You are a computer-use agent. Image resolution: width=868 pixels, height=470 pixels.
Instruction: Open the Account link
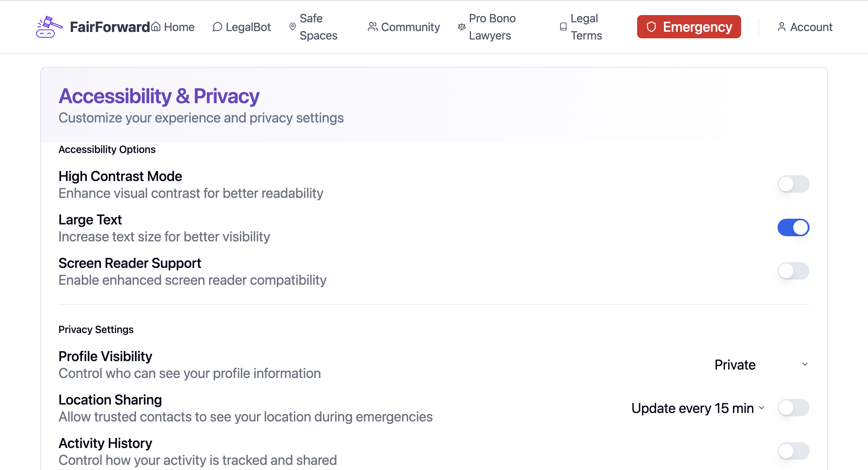click(811, 27)
